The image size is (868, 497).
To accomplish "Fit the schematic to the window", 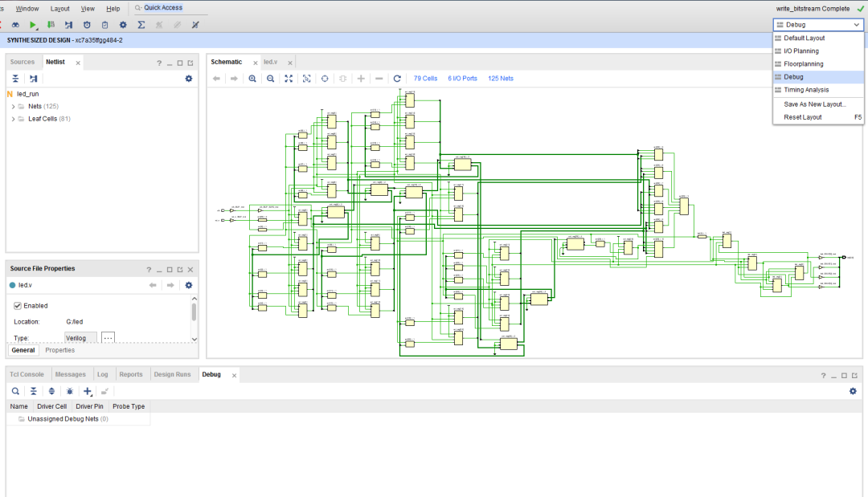I will tap(289, 79).
